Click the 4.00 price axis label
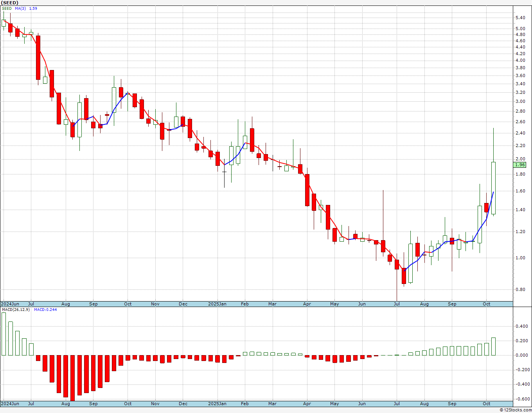Image resolution: width=532 pixels, height=413 pixels. [520, 60]
